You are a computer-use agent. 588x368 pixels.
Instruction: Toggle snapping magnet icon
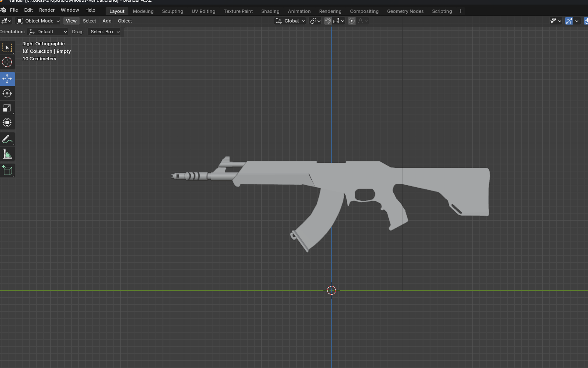328,21
